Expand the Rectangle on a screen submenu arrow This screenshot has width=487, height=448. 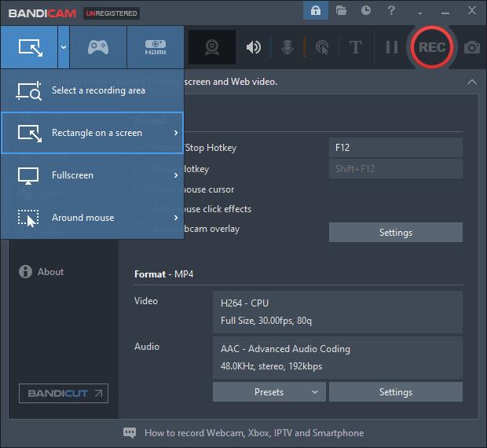[x=176, y=133]
